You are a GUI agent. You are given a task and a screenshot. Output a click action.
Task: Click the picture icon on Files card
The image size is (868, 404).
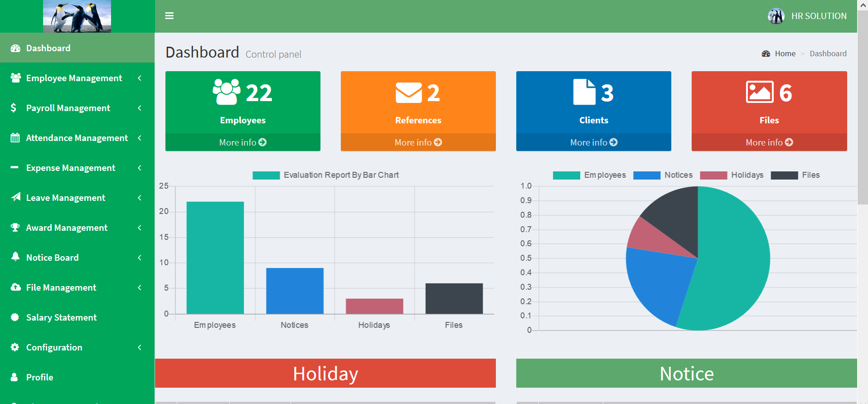click(x=760, y=92)
